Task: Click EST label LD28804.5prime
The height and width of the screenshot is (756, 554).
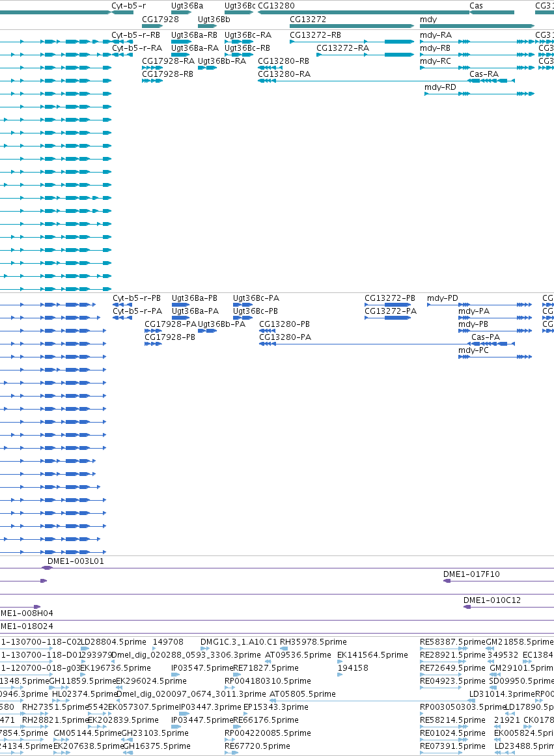Action: click(113, 642)
